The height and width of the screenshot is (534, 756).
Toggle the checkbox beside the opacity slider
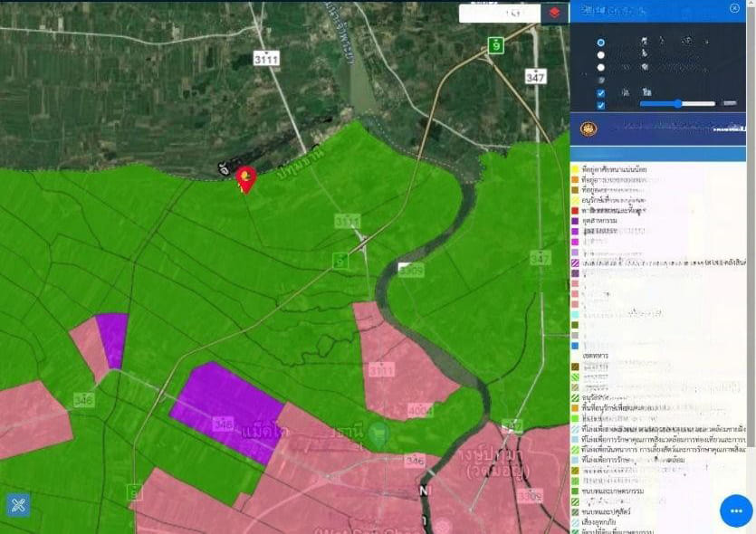(601, 105)
